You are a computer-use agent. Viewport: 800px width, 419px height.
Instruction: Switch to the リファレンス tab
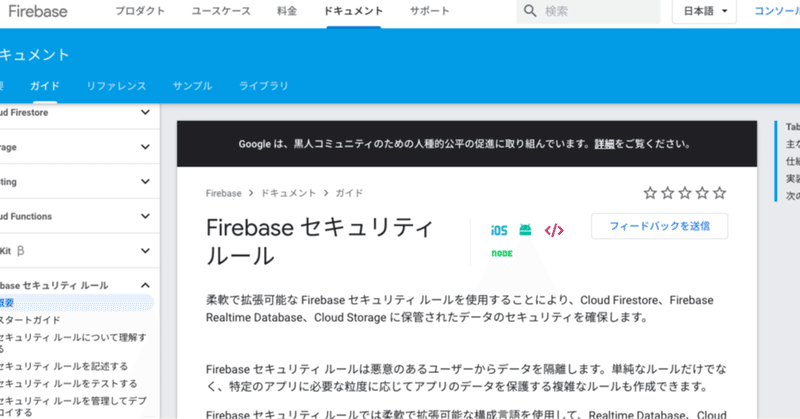click(116, 86)
